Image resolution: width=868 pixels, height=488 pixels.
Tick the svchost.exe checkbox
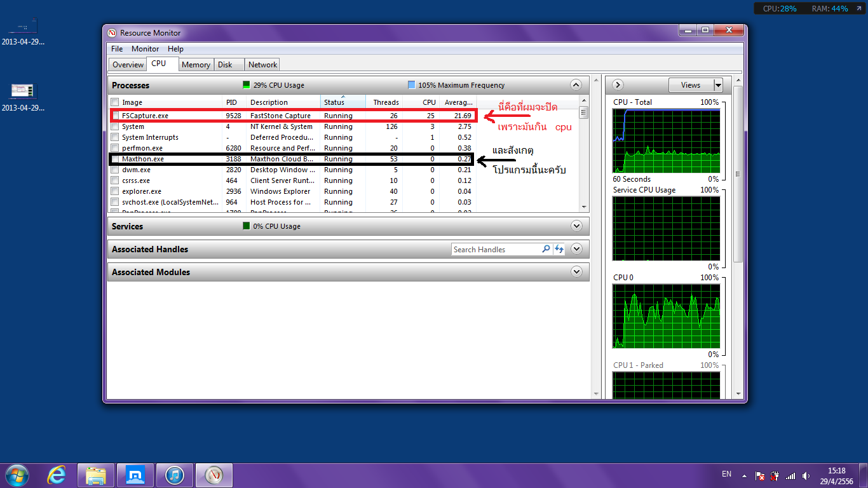click(x=115, y=202)
